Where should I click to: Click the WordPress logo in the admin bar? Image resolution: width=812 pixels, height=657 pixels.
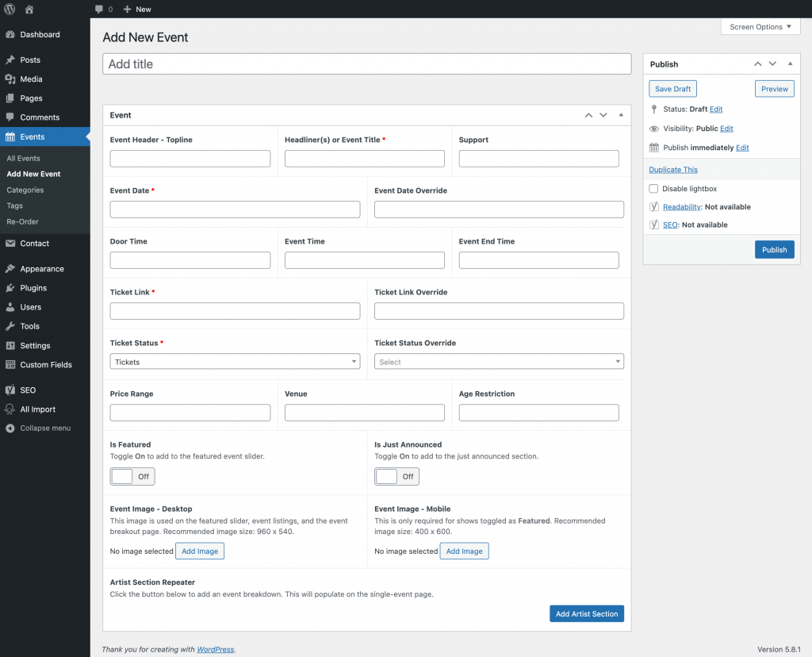[10, 9]
